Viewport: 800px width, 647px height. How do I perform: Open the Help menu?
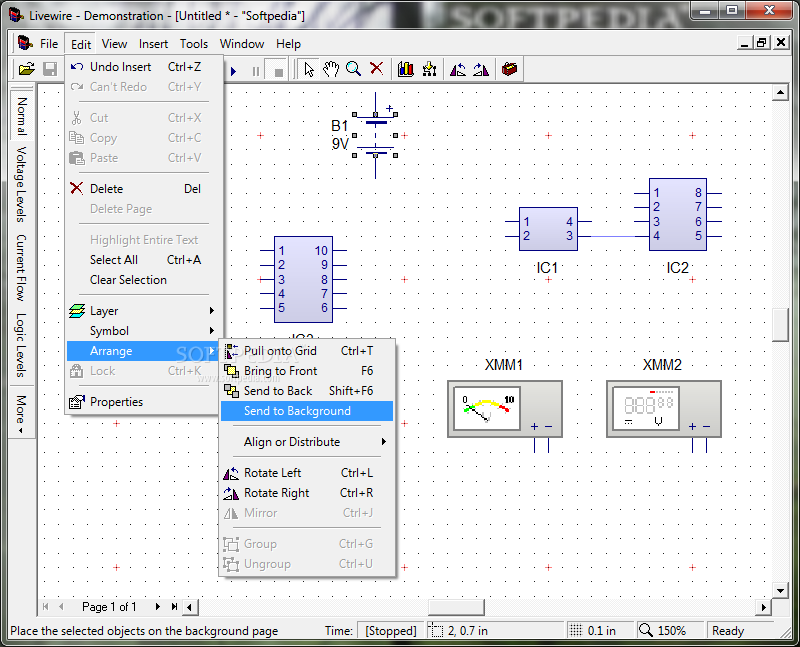(288, 44)
